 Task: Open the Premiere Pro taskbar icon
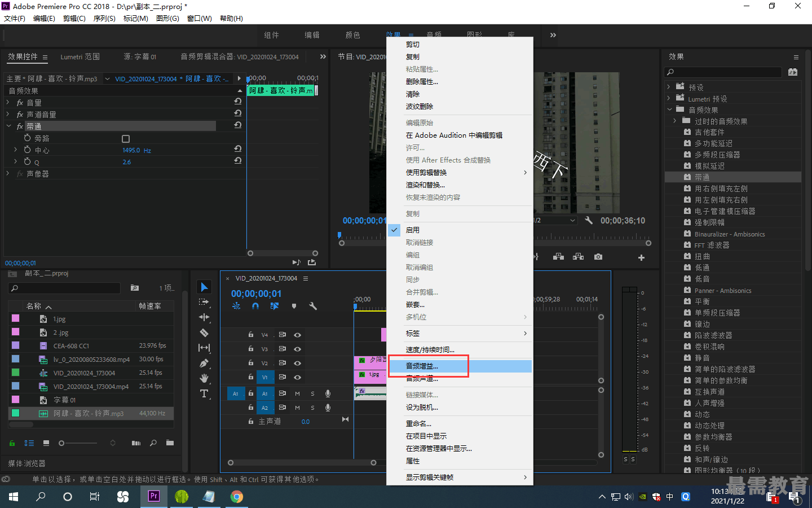(153, 497)
